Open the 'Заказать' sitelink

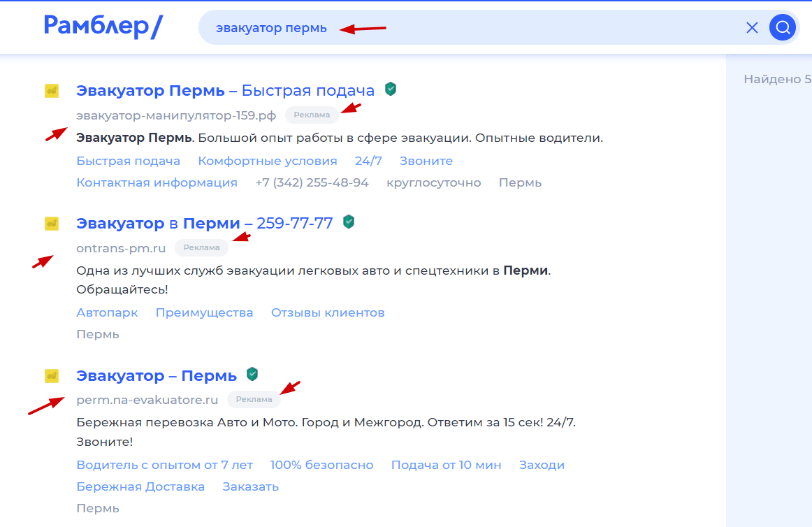(250, 486)
